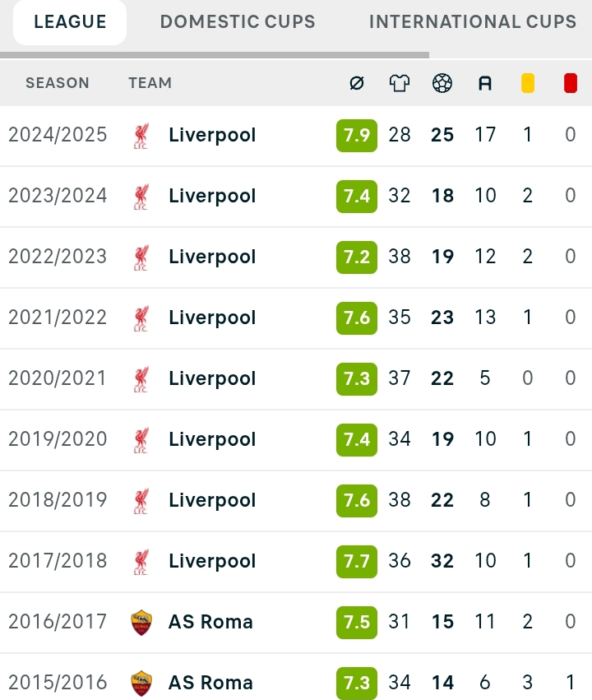Screen dimensions: 592x700
Task: Open the International Cups tab
Action: click(x=473, y=22)
